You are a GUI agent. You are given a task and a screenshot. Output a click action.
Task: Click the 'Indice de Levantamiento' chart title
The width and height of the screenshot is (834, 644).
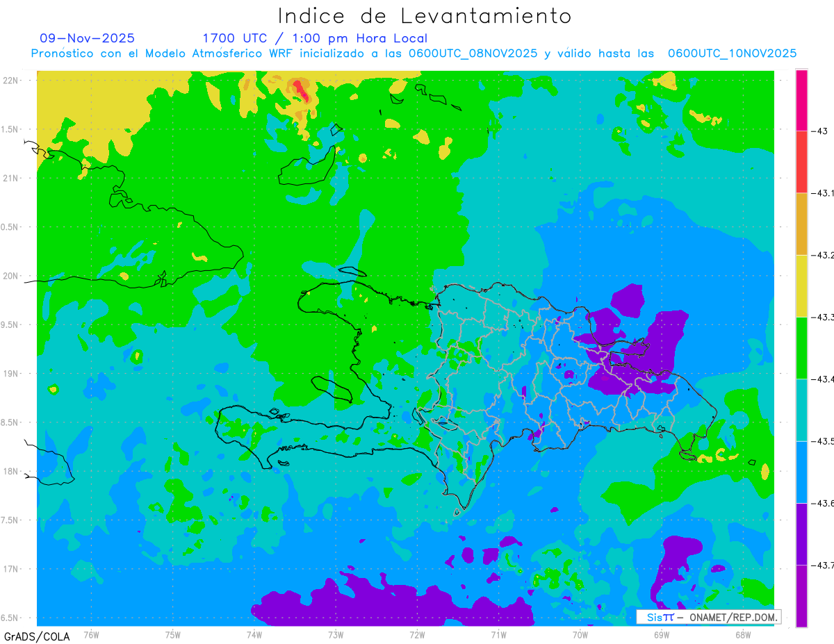click(x=425, y=16)
